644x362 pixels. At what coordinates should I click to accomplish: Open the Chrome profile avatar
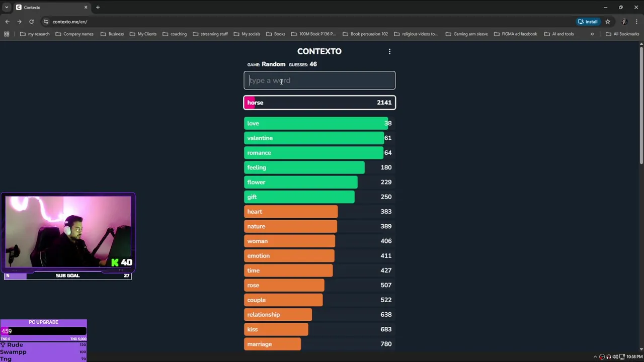point(624,22)
